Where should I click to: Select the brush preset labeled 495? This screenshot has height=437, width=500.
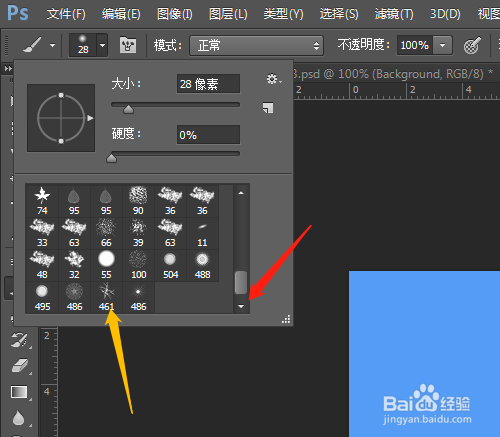(x=42, y=297)
